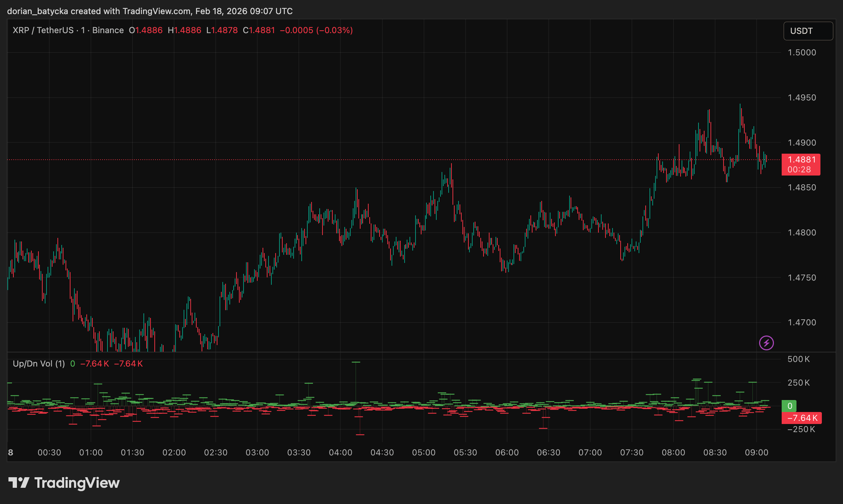
Task: Click the Binance exchange name in legend
Action: tap(108, 30)
